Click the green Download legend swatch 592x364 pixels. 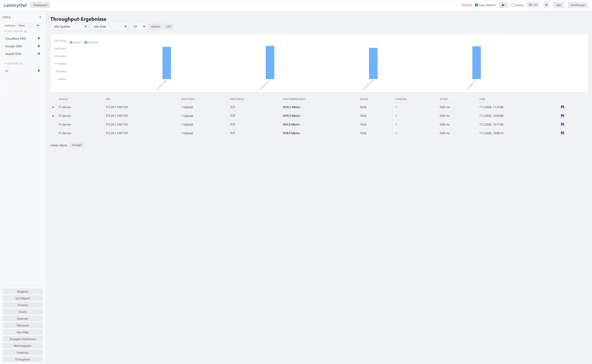point(86,42)
